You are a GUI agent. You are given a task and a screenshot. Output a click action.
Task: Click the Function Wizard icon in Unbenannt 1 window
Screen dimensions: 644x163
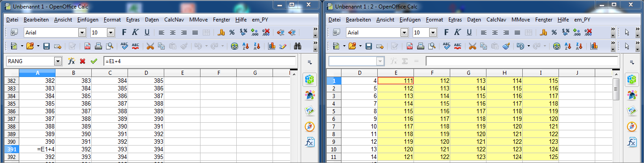point(71,61)
